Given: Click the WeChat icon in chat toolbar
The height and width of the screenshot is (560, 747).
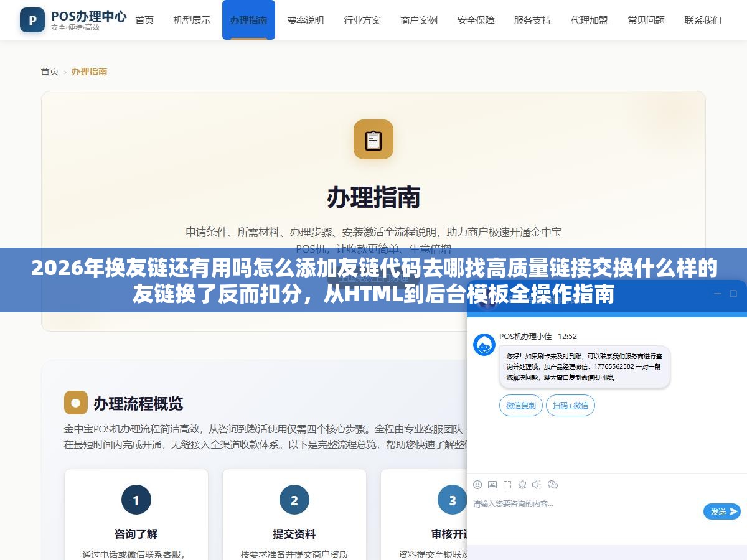Looking at the screenshot, I should coord(552,485).
